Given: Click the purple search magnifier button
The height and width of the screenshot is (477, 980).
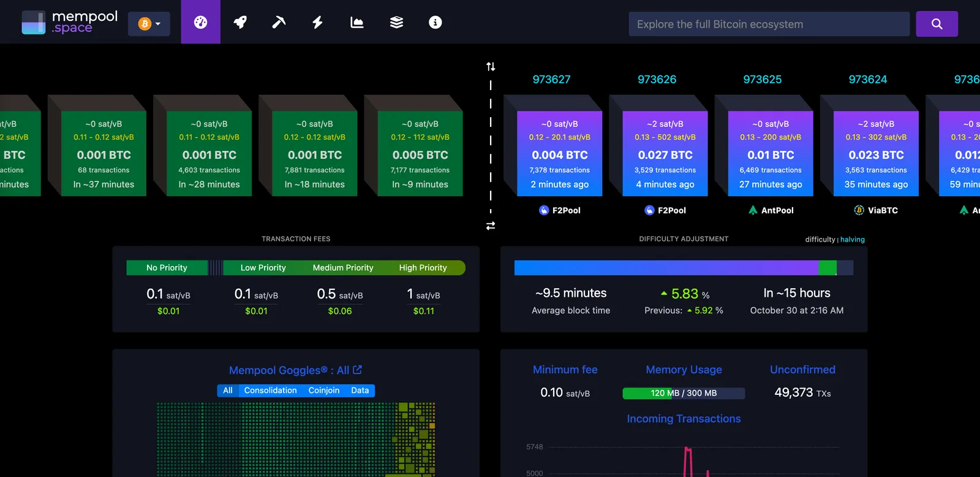Looking at the screenshot, I should pyautogui.click(x=937, y=24).
